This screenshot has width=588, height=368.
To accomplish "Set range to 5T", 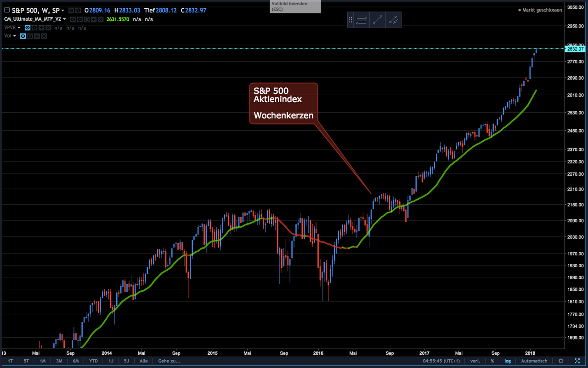I will coord(26,361).
